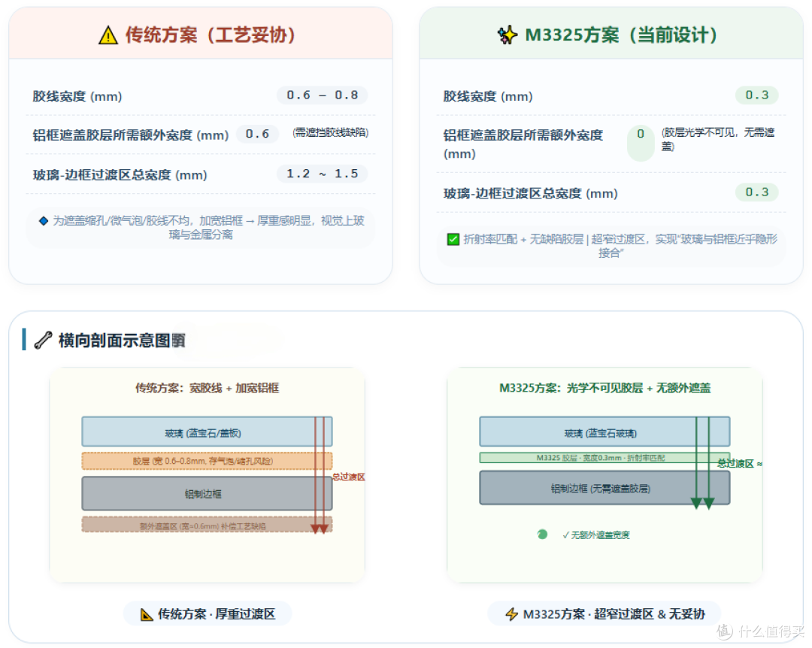Click the brown 额外遮盖区 block
Screen dimensions: 812x648
click(207, 525)
